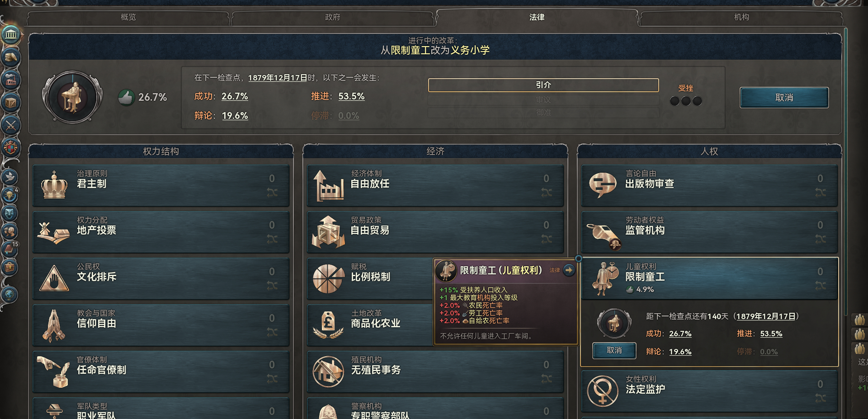The height and width of the screenshot is (419, 868).
Task: Click the 法定监护 women's rights icon
Action: 603,391
